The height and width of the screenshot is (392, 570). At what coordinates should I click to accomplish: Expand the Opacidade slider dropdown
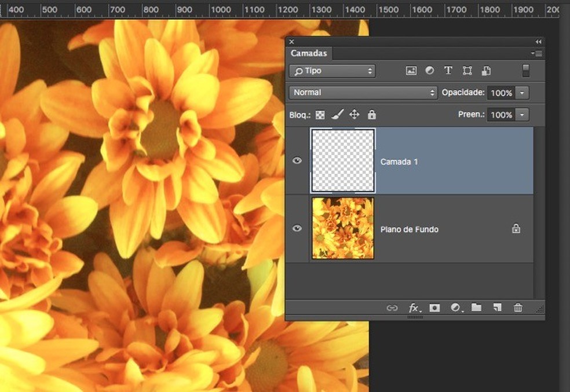(x=522, y=93)
